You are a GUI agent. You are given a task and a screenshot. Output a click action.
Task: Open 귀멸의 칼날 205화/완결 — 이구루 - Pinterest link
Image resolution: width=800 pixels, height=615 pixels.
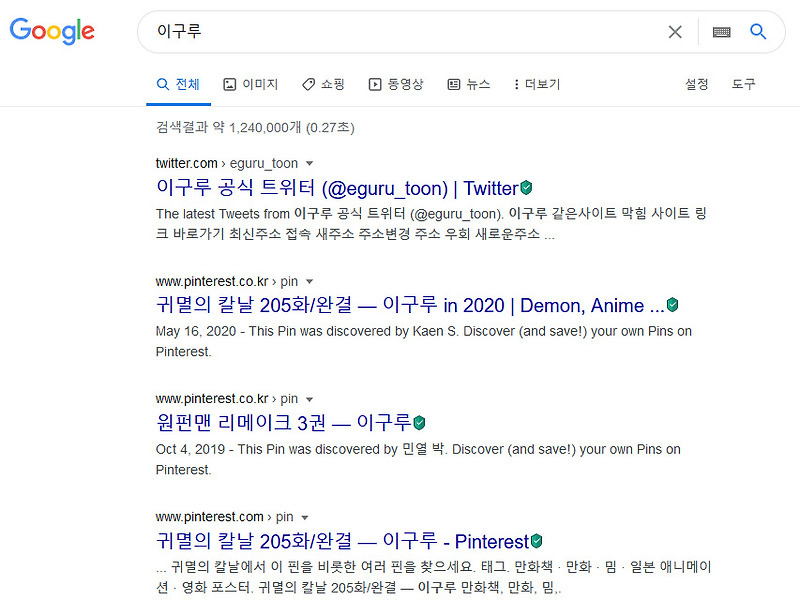pyautogui.click(x=342, y=541)
